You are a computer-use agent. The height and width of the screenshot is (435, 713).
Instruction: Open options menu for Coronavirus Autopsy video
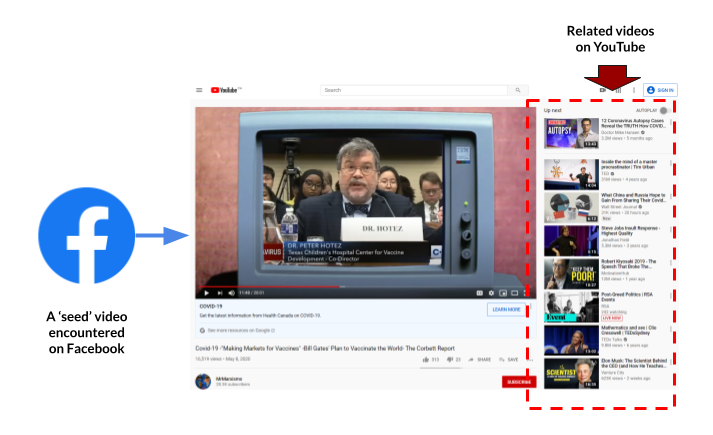[x=671, y=122]
